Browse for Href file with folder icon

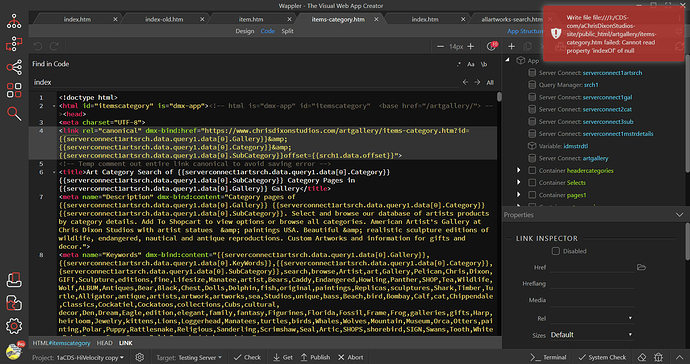[641, 267]
